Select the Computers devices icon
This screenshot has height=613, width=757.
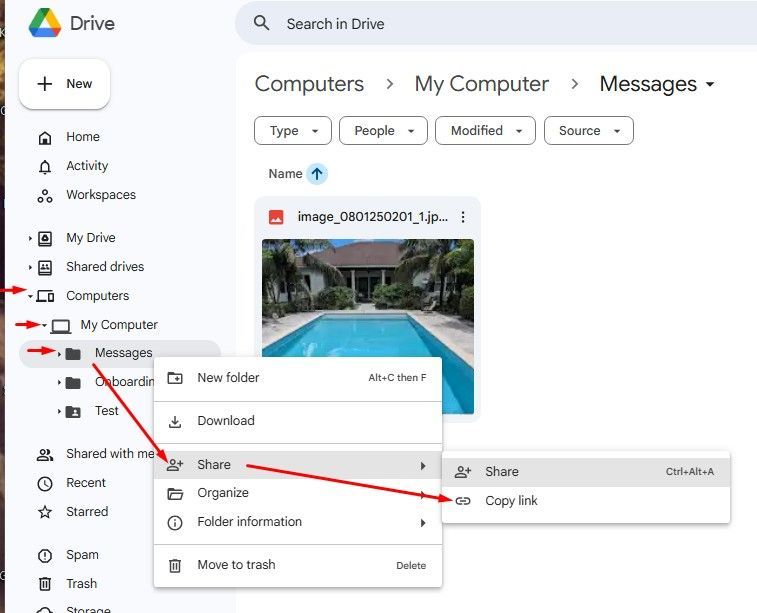pyautogui.click(x=45, y=296)
